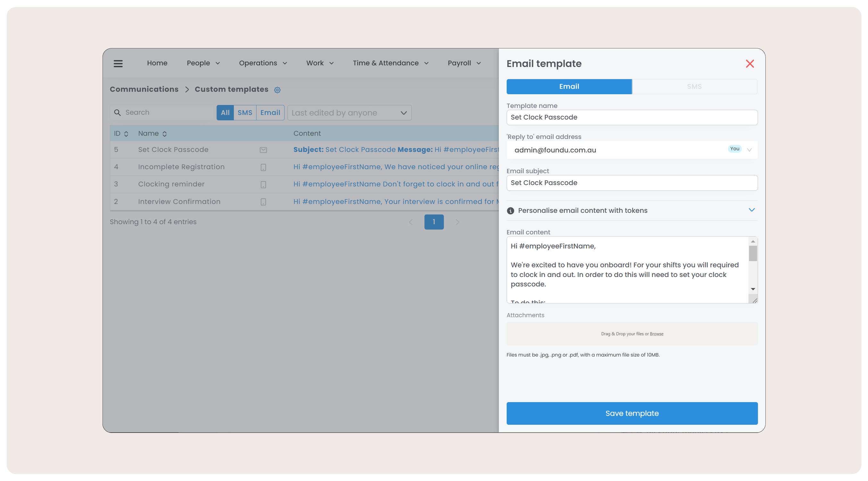This screenshot has height=481, width=868.
Task: Click the SMS phone icon for Clocking reminder
Action: [x=263, y=184]
